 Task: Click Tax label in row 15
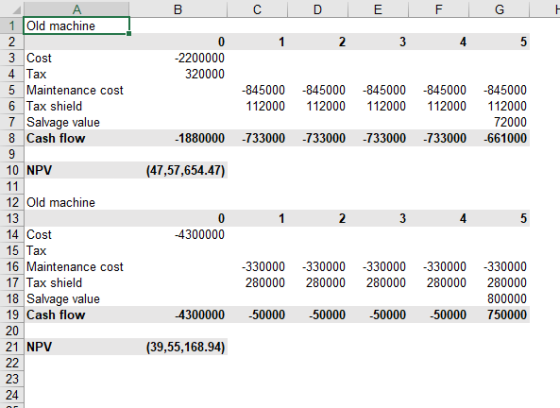coord(36,250)
